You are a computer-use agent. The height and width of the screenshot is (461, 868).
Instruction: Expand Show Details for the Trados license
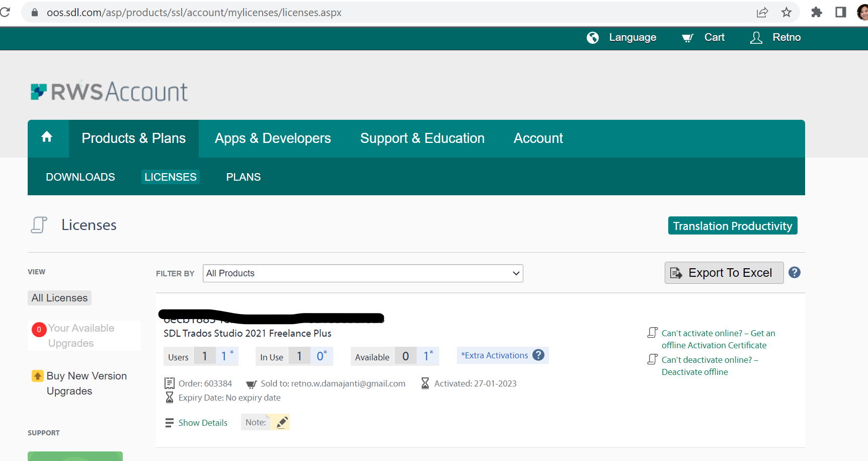tap(203, 422)
